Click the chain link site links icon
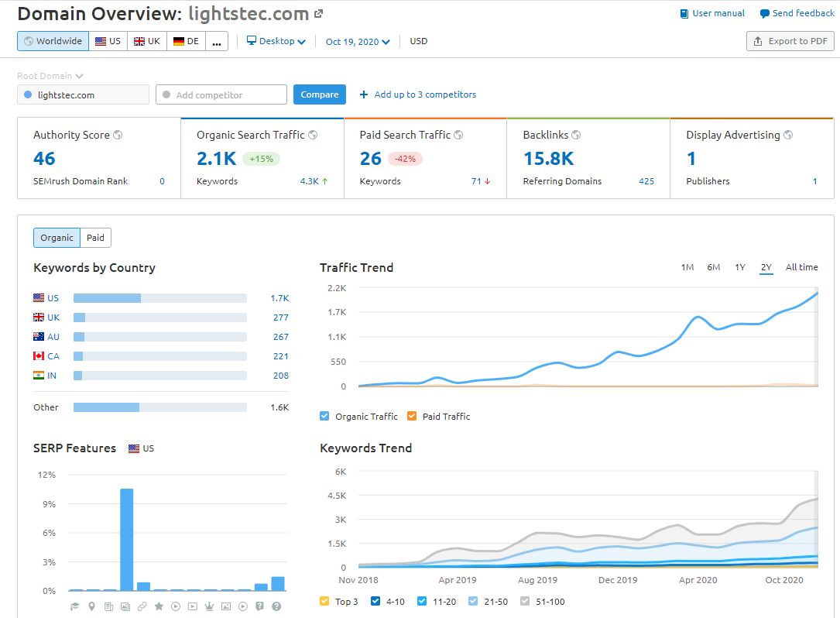This screenshot has height=618, width=840. pos(142,606)
